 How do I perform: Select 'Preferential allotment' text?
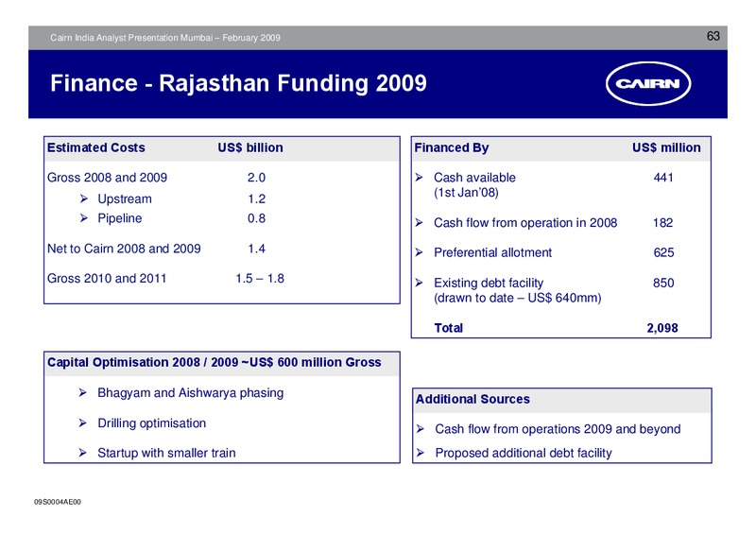(x=492, y=252)
